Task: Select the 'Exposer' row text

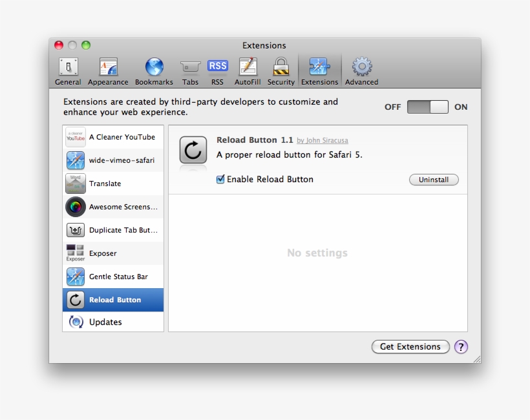Action: [103, 253]
